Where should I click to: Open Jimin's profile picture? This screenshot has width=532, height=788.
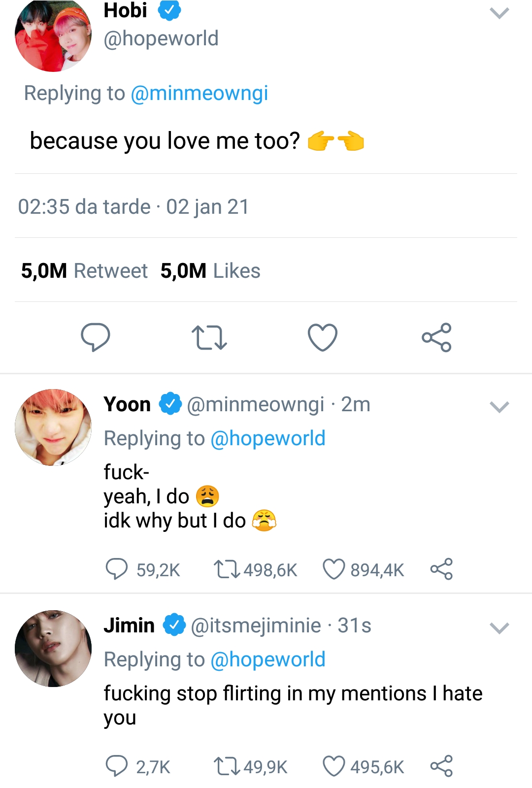(53, 649)
